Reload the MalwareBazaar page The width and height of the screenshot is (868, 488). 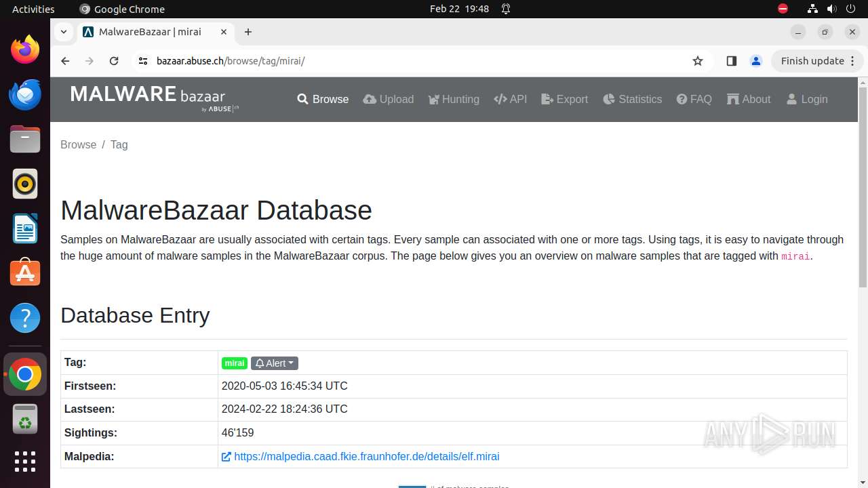point(114,61)
